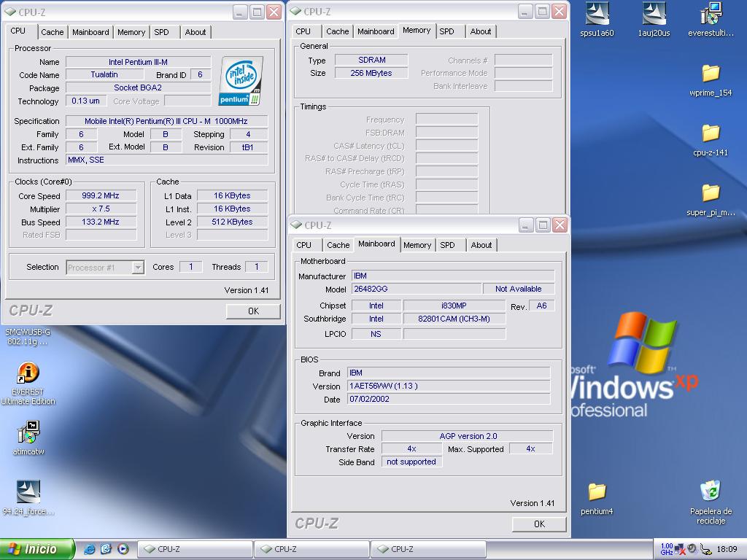Image resolution: width=747 pixels, height=560 pixels.
Task: Switch to Memory tab in CPU window
Action: pos(131,32)
